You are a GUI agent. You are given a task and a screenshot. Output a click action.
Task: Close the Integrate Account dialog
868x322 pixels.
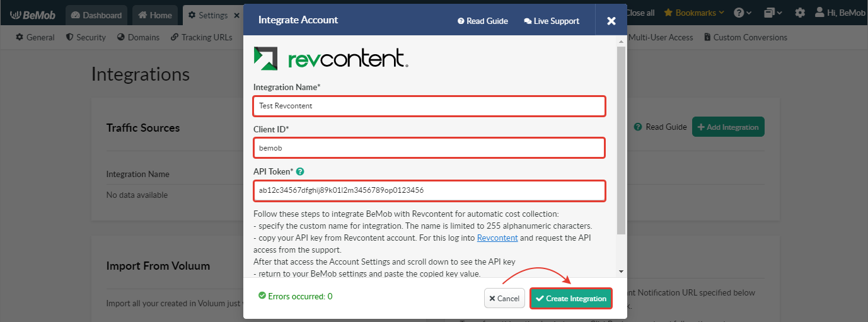(x=611, y=21)
